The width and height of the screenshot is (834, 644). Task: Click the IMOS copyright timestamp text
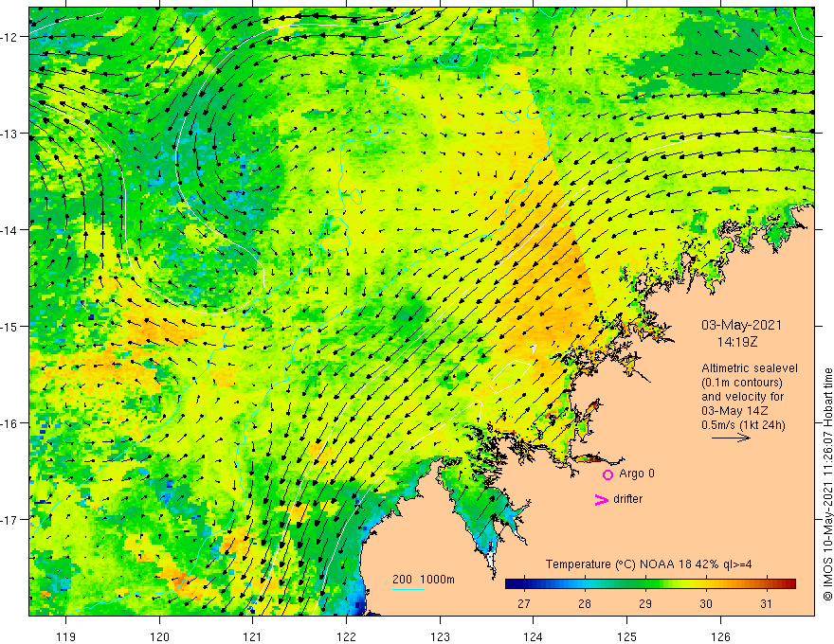point(827,485)
